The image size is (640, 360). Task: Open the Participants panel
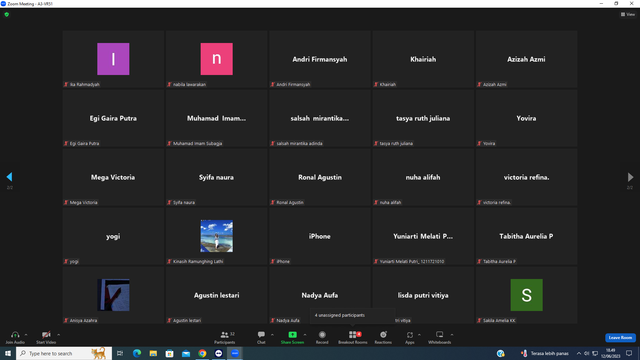pos(224,337)
